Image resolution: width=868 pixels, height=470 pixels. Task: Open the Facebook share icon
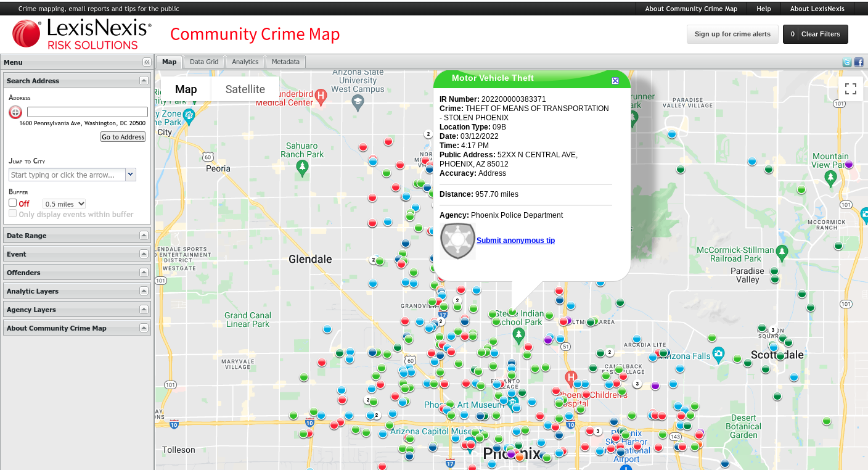point(858,62)
